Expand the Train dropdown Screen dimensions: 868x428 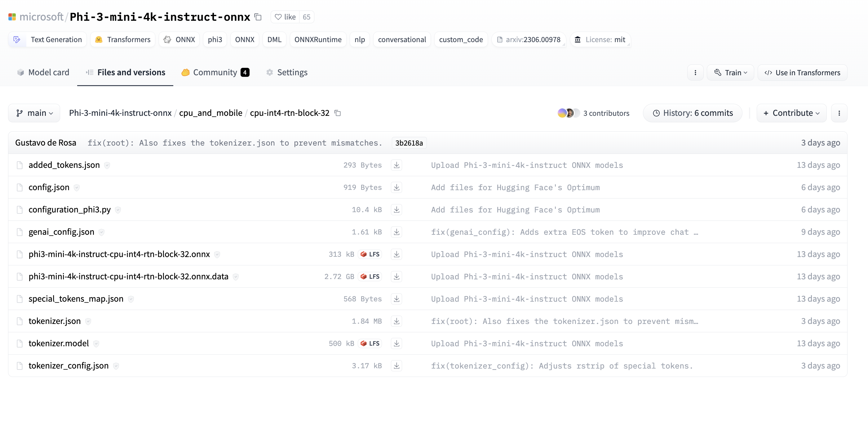pos(730,72)
